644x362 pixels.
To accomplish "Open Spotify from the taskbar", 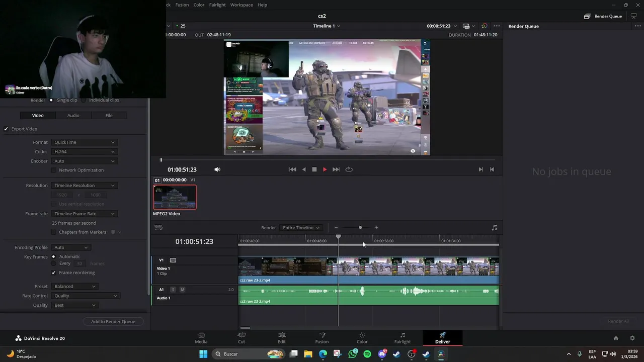I will [367, 354].
